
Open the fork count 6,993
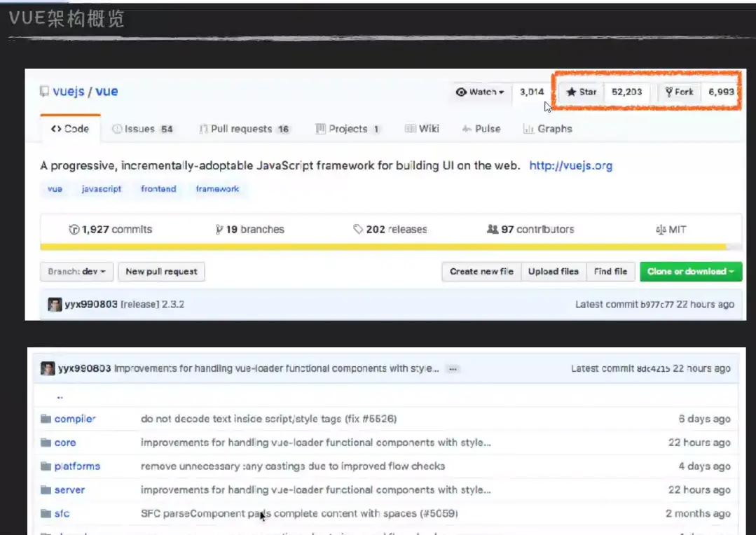(x=721, y=92)
